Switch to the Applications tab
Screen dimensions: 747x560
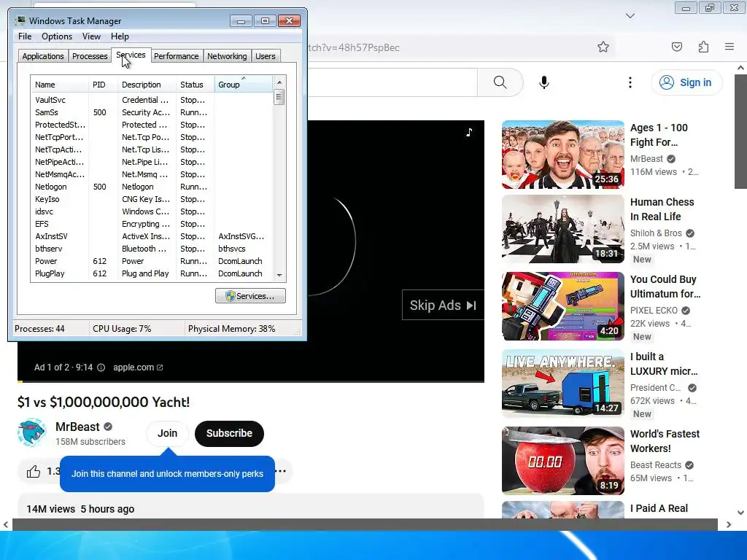pos(43,56)
